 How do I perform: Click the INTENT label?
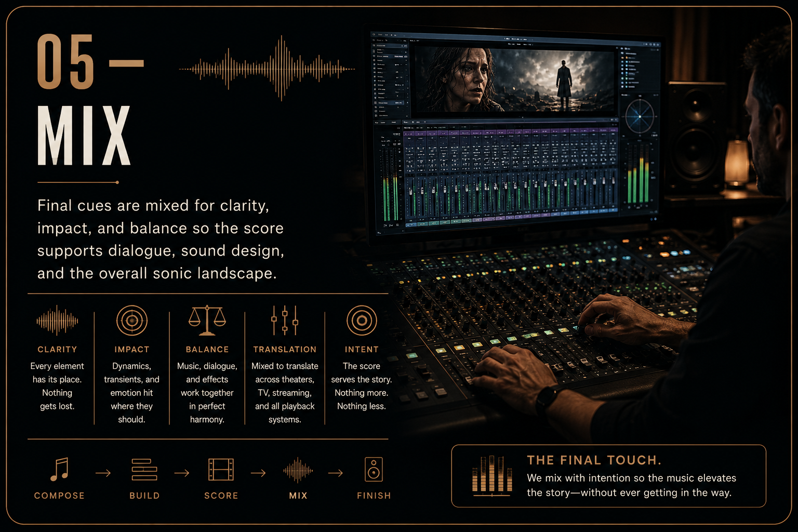pyautogui.click(x=362, y=350)
